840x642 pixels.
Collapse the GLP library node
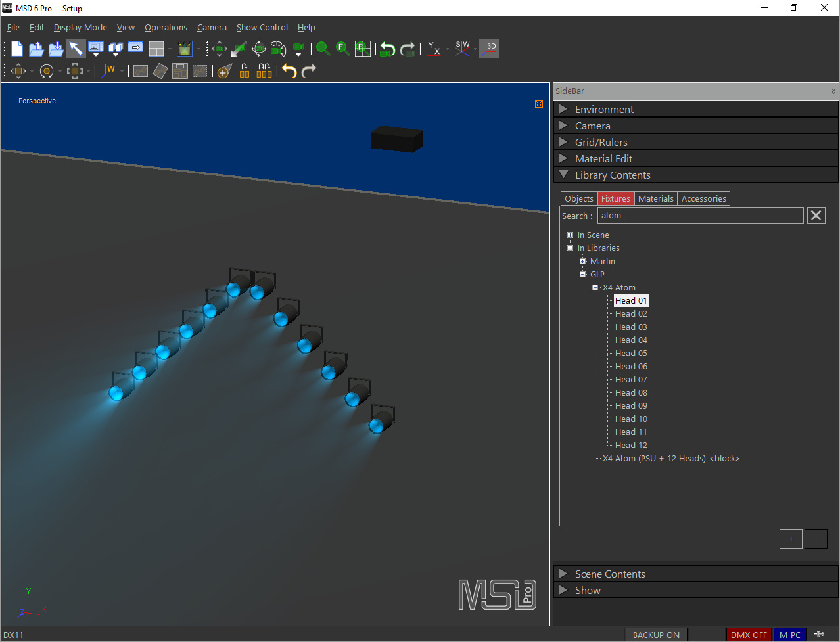coord(582,274)
